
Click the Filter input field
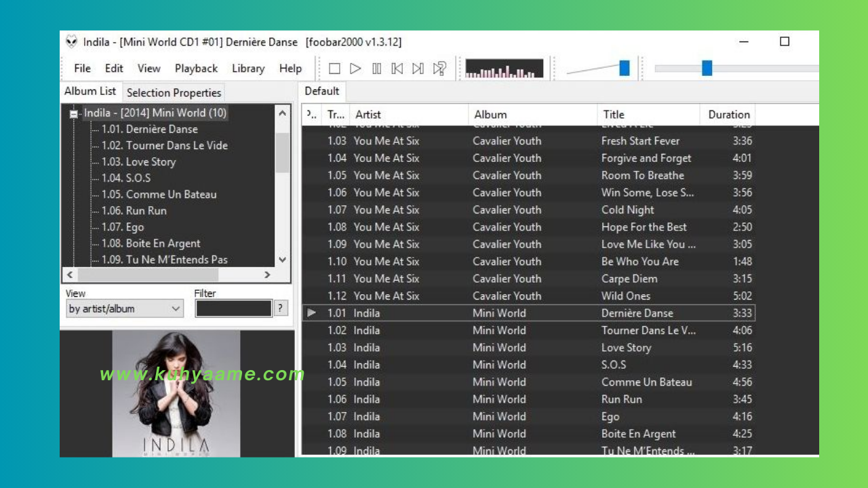(233, 309)
